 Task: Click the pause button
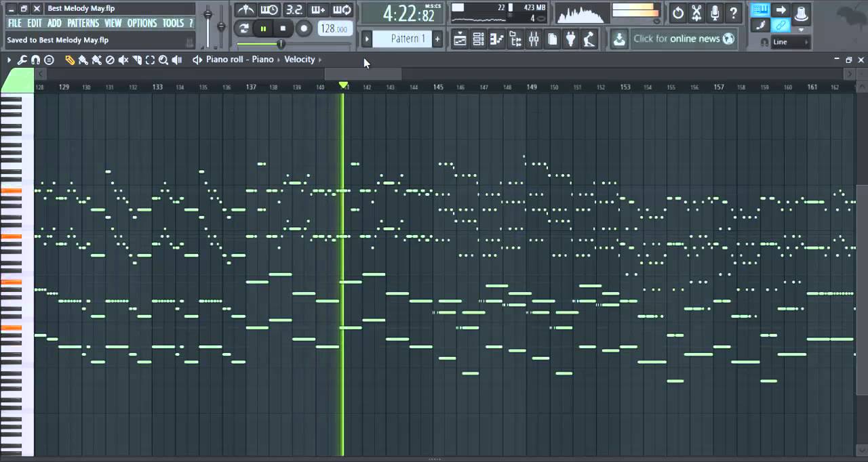[264, 28]
